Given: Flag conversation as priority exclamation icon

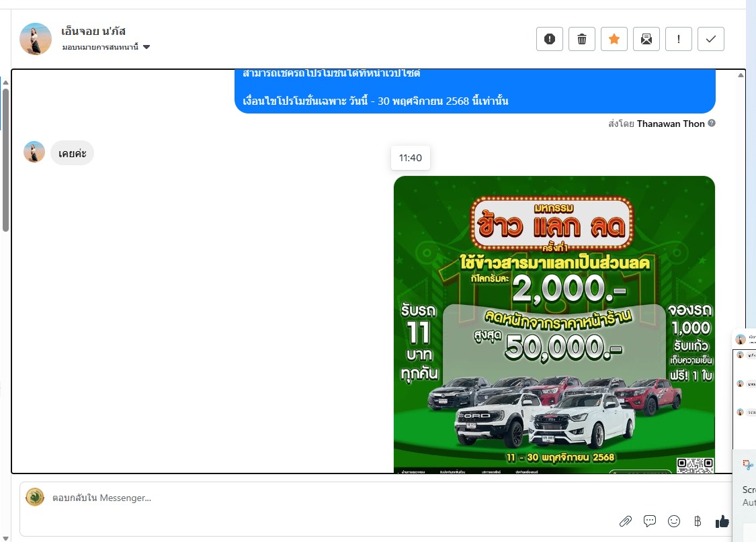Looking at the screenshot, I should (x=679, y=39).
